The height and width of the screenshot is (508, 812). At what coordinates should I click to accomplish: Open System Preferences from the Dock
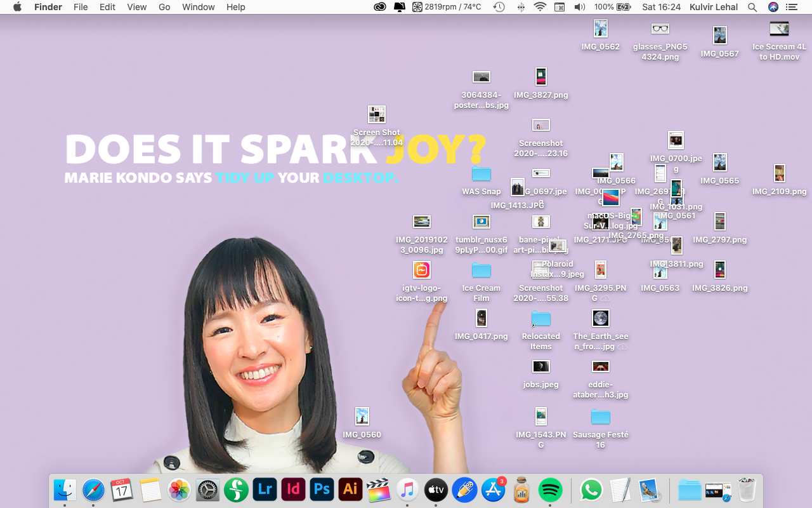(x=207, y=490)
